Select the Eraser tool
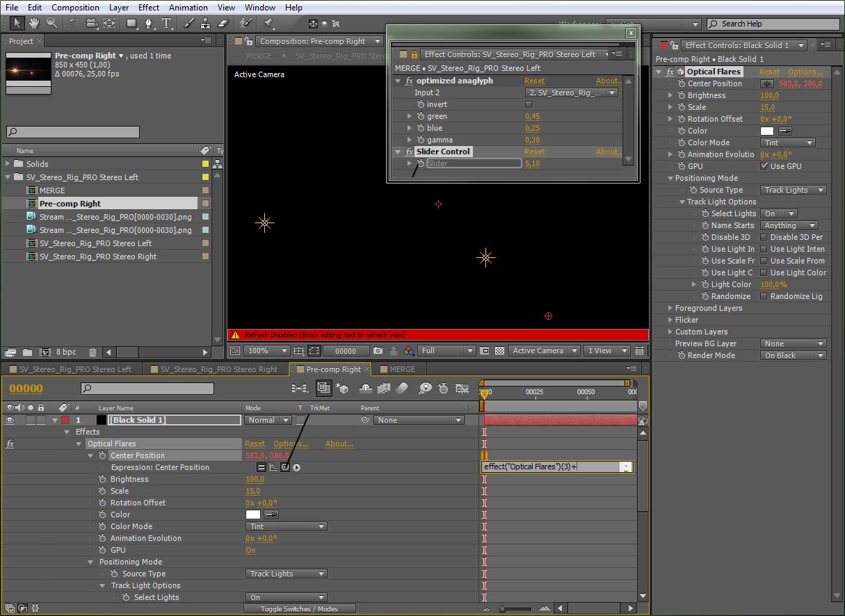Screen dimensions: 845x616 click(x=223, y=23)
